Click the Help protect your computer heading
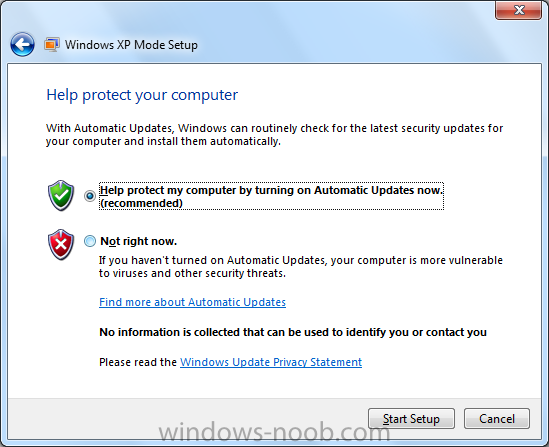The image size is (549, 447). point(142,95)
